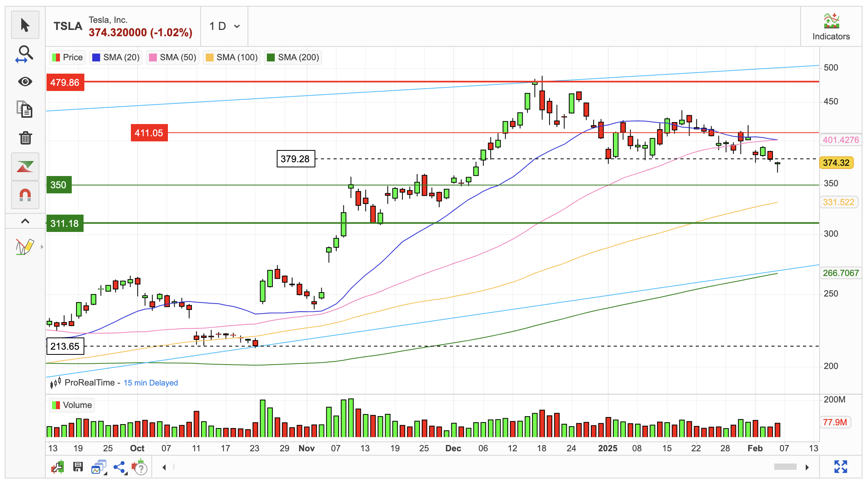This screenshot has width=868, height=482.
Task: Click the trash delete drawings icon
Action: [x=25, y=138]
